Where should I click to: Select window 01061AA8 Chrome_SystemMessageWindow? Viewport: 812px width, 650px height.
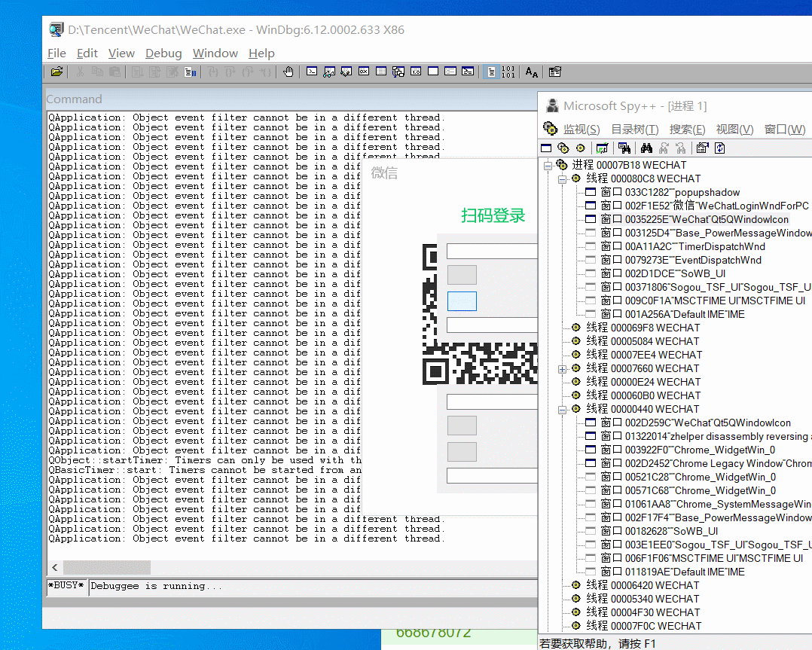point(706,504)
